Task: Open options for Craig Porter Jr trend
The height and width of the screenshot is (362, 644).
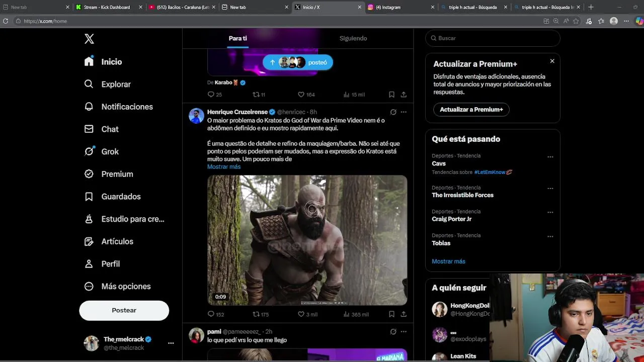Action: tap(550, 212)
